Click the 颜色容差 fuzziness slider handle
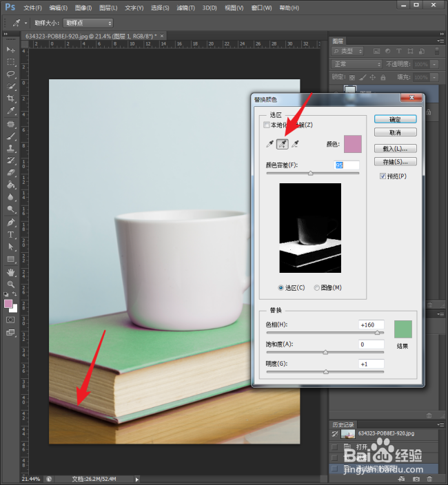The width and height of the screenshot is (448, 485). [x=311, y=173]
